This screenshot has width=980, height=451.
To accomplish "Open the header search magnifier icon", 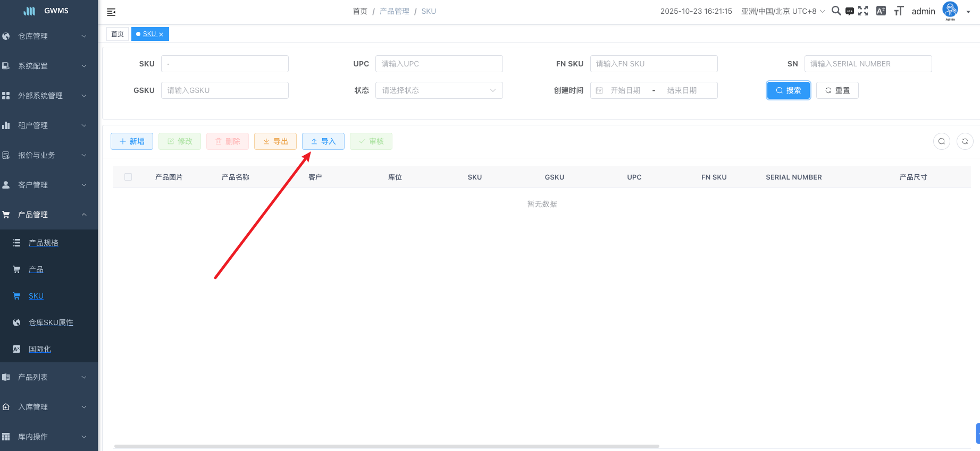I will tap(836, 11).
